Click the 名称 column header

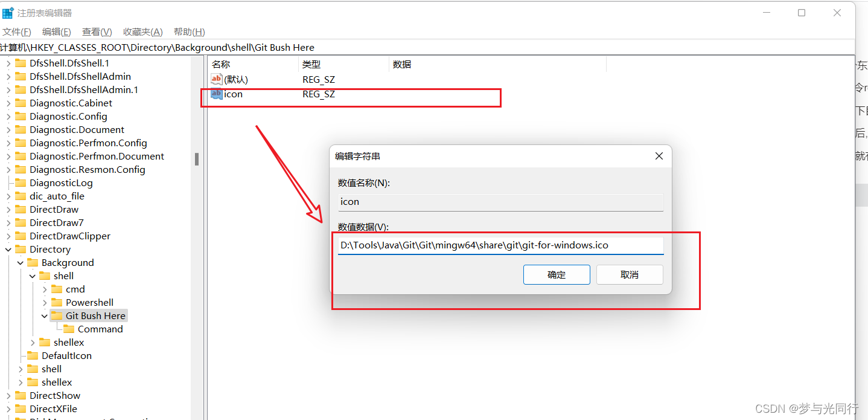coord(253,64)
